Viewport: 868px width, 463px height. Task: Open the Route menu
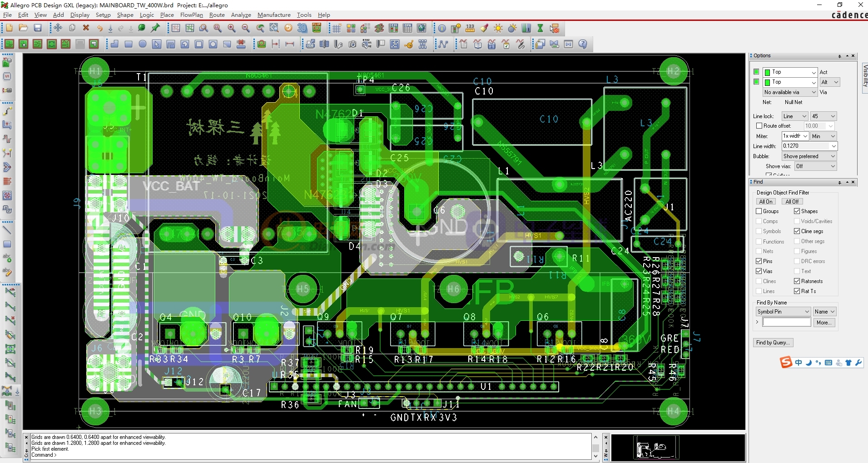pos(217,15)
